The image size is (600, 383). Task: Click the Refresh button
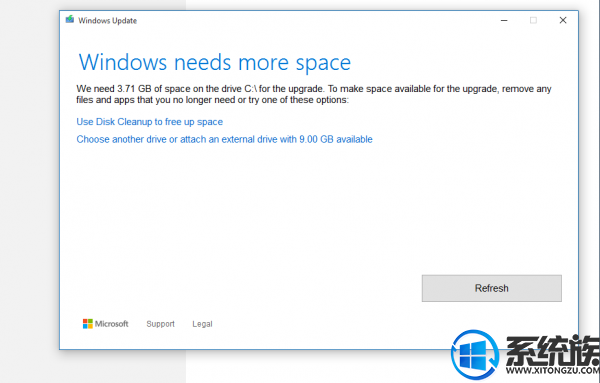coord(492,288)
